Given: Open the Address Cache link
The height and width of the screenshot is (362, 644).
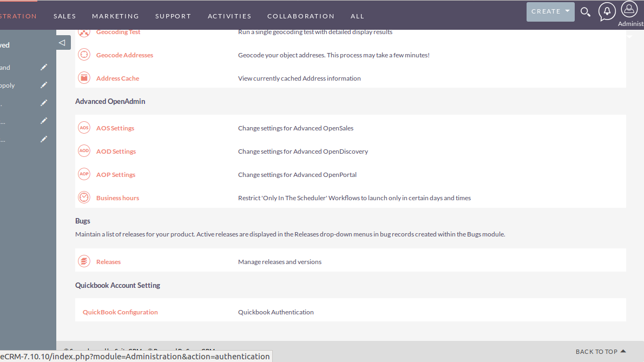Looking at the screenshot, I should pyautogui.click(x=117, y=78).
